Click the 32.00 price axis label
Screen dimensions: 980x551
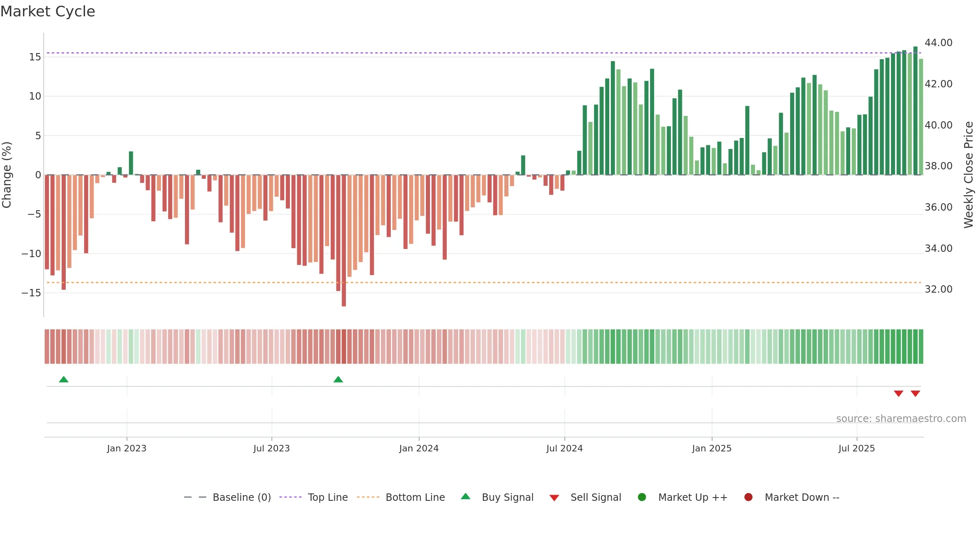point(938,289)
